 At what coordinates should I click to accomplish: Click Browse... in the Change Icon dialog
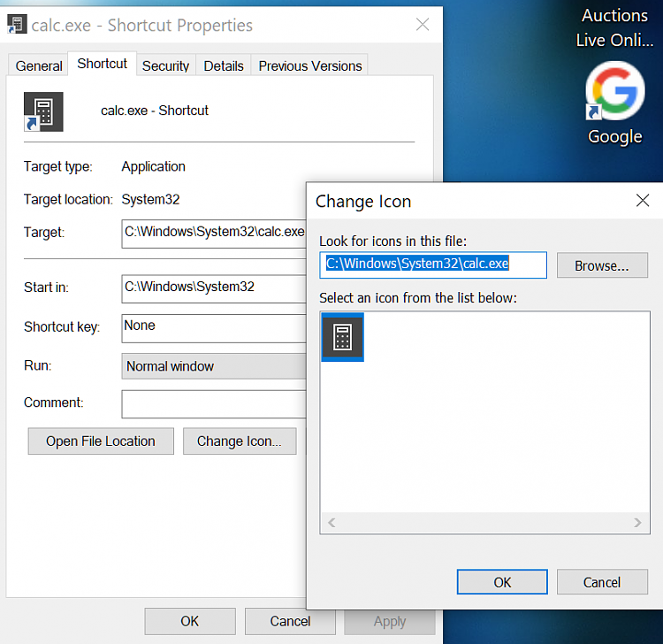[x=602, y=265]
